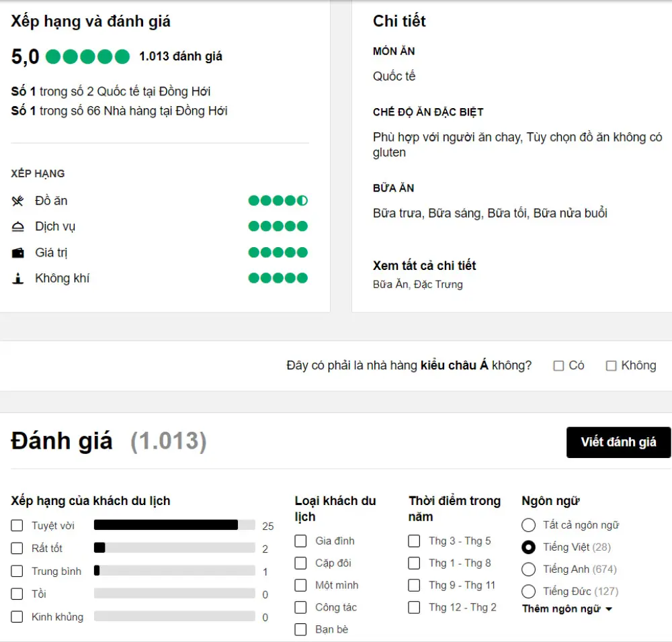This screenshot has width=672, height=642.
Task: Open Xem tất cả chi tiết link
Action: point(424,265)
